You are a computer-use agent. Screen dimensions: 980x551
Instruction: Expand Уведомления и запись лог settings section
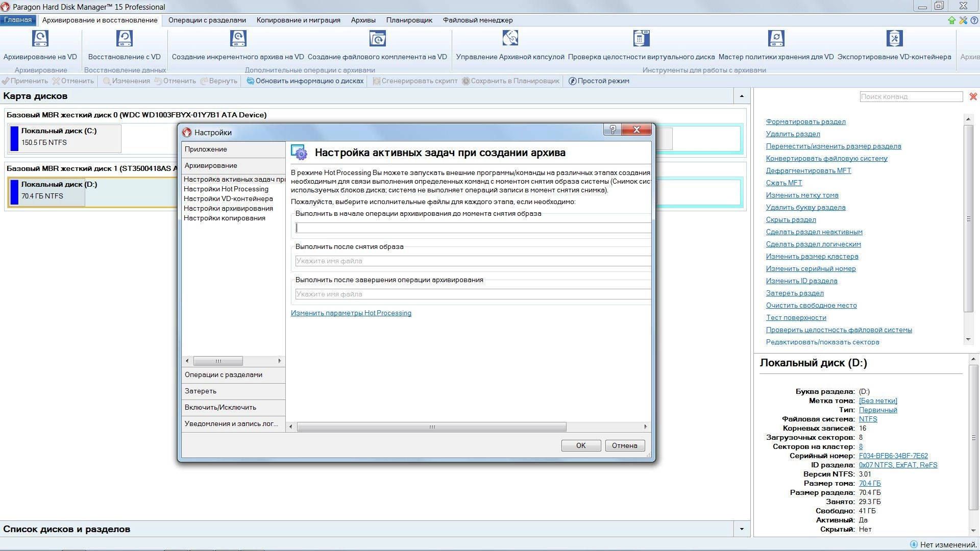pyautogui.click(x=233, y=423)
